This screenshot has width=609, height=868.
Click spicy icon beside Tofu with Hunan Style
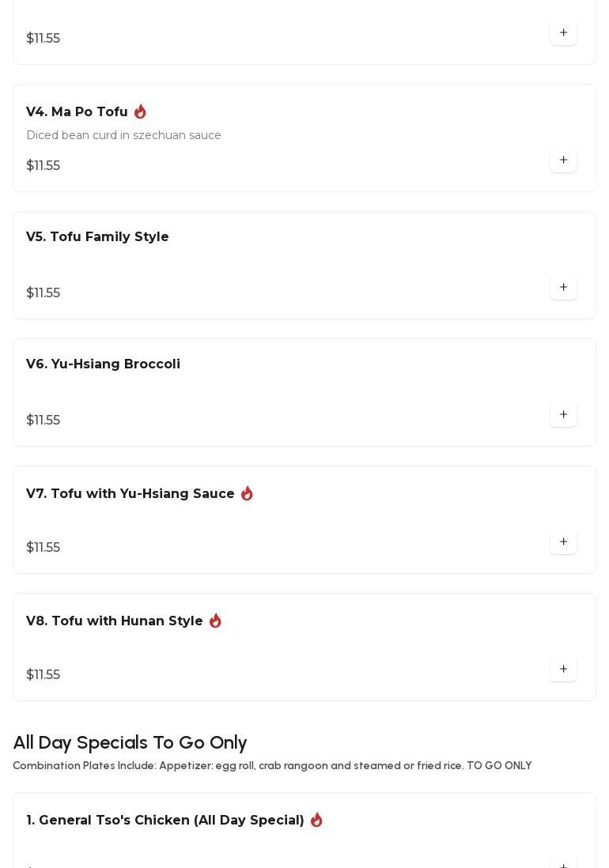(x=215, y=621)
